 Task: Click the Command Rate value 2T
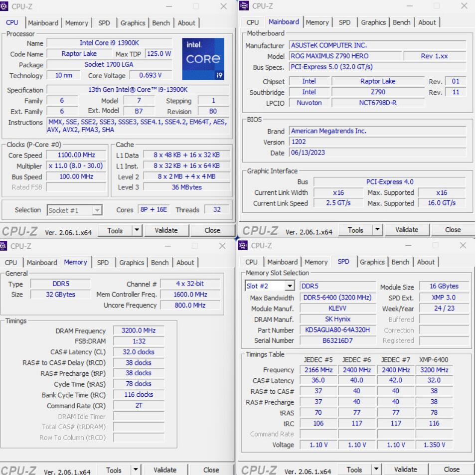click(x=139, y=405)
